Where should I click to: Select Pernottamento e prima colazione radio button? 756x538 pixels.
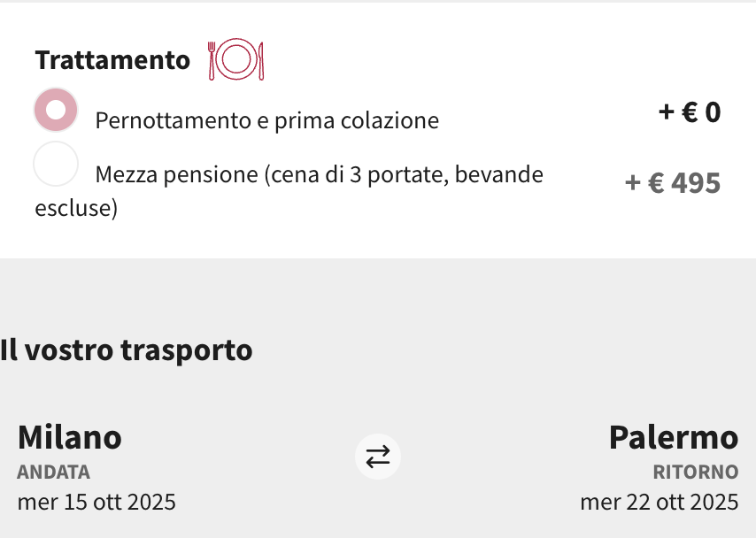click(x=56, y=110)
